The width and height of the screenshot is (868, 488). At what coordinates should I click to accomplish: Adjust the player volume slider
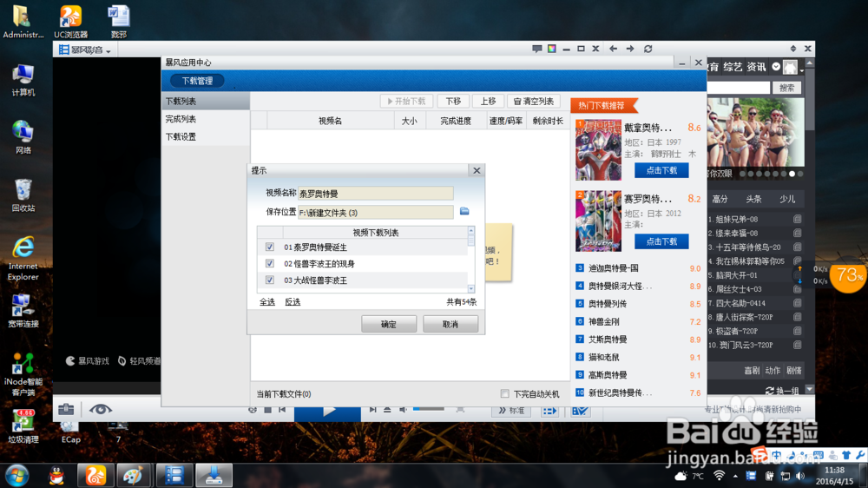(429, 409)
